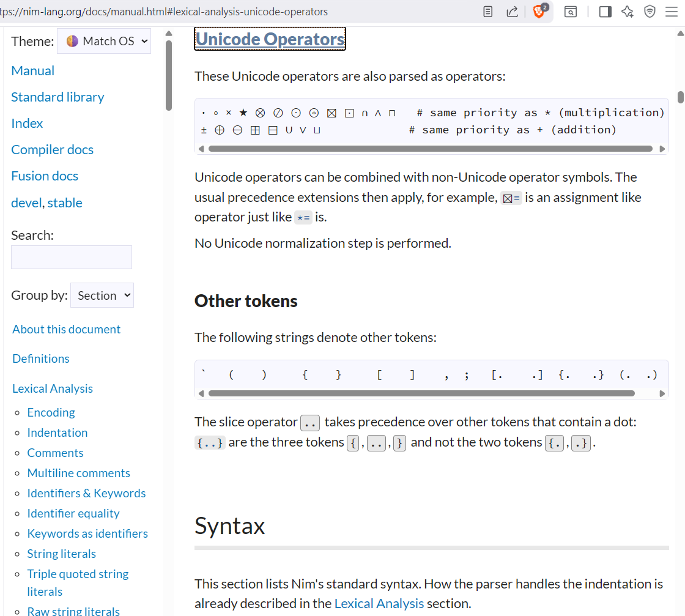
Task: Open Brave Shields lion icon
Action: coord(540,11)
